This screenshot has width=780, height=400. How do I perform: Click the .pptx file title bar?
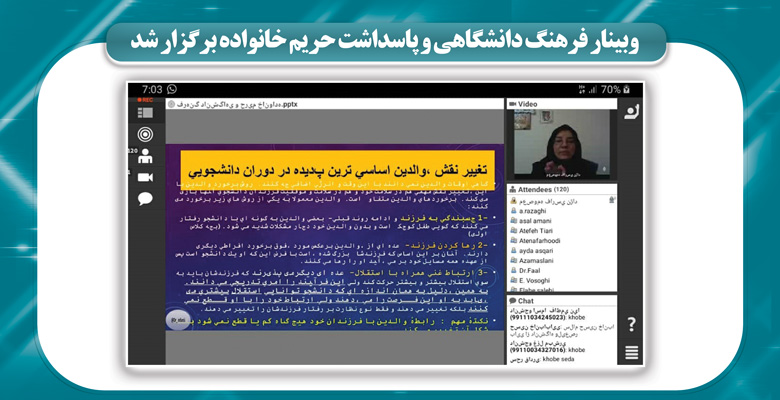(x=335, y=104)
